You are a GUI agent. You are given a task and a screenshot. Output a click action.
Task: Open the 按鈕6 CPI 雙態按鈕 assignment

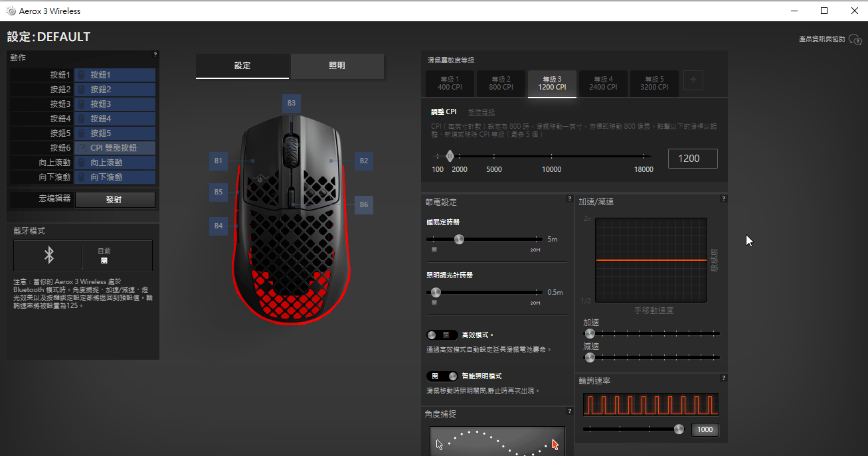(x=115, y=148)
